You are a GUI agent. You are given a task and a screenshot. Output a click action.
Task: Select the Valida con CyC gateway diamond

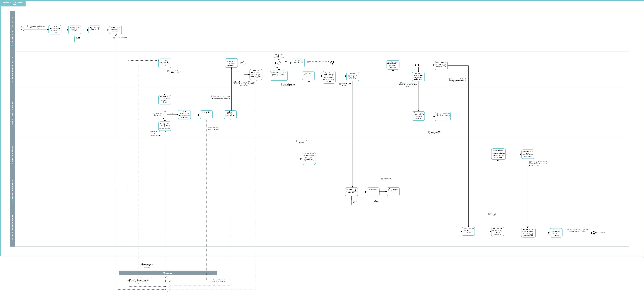279,63
